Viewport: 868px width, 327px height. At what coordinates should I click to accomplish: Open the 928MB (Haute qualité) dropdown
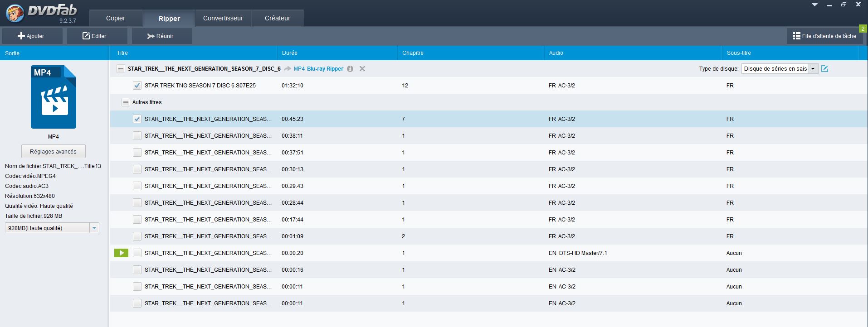52,228
